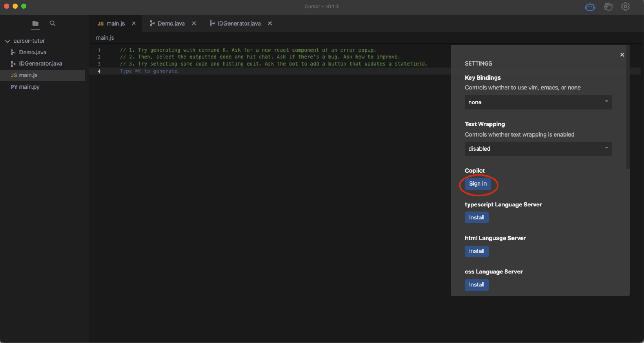
Task: Show the file explorer folder icon
Action: [35, 23]
